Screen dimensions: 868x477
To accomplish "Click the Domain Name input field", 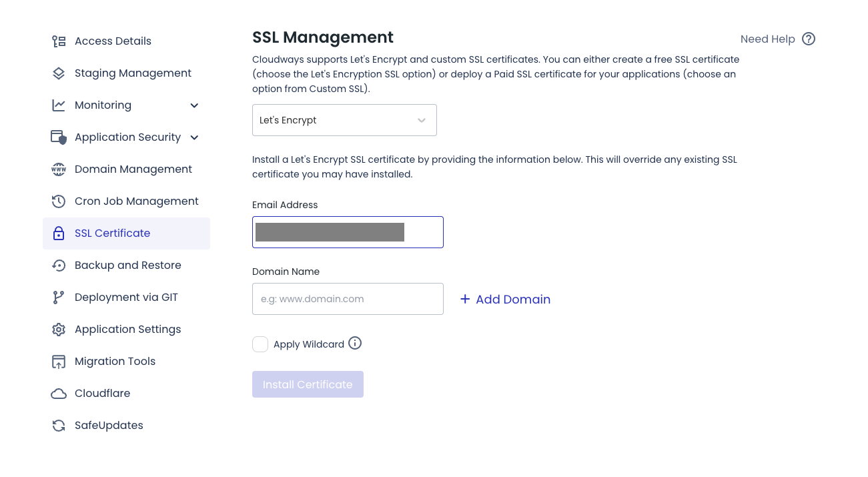I will click(x=348, y=299).
